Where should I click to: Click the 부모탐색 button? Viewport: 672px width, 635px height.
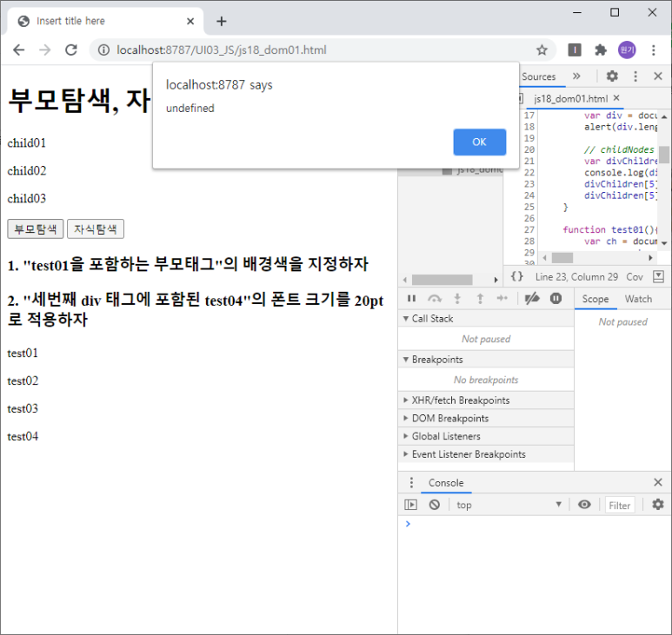pos(35,229)
